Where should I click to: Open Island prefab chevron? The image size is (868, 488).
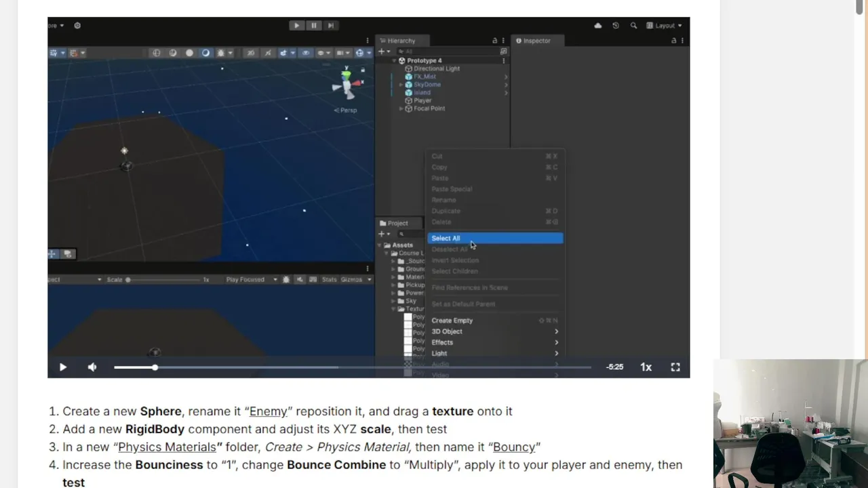click(506, 93)
